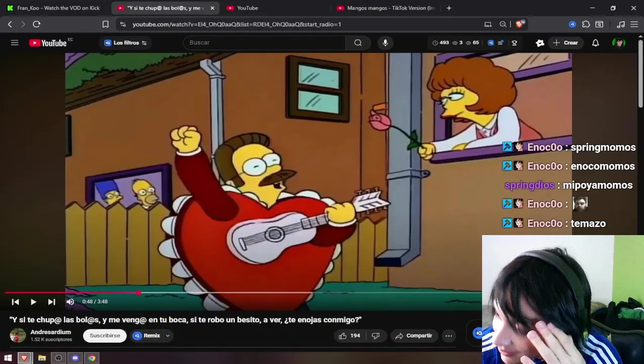Open YouTube notifications bell
This screenshot has height=364, width=644.
596,43
